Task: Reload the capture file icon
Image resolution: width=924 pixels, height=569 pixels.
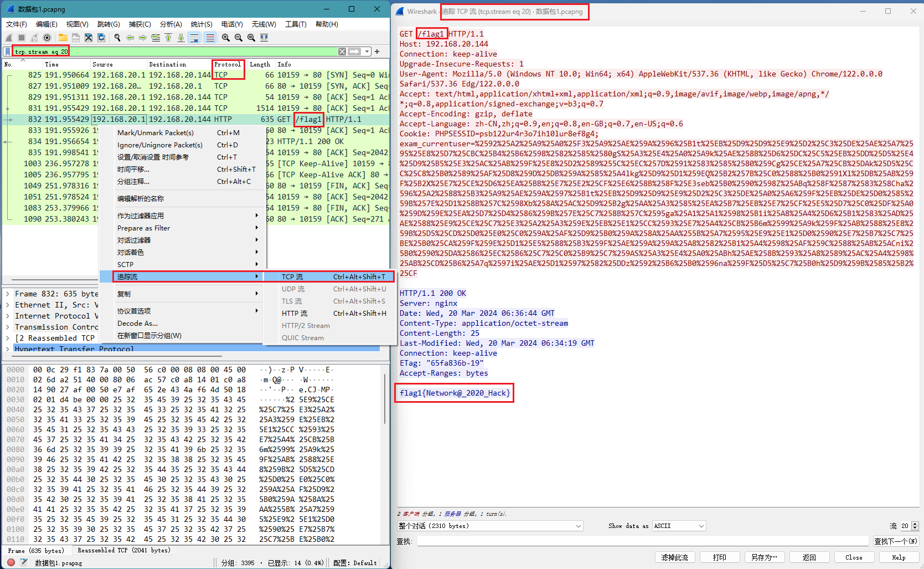Action: (101, 38)
